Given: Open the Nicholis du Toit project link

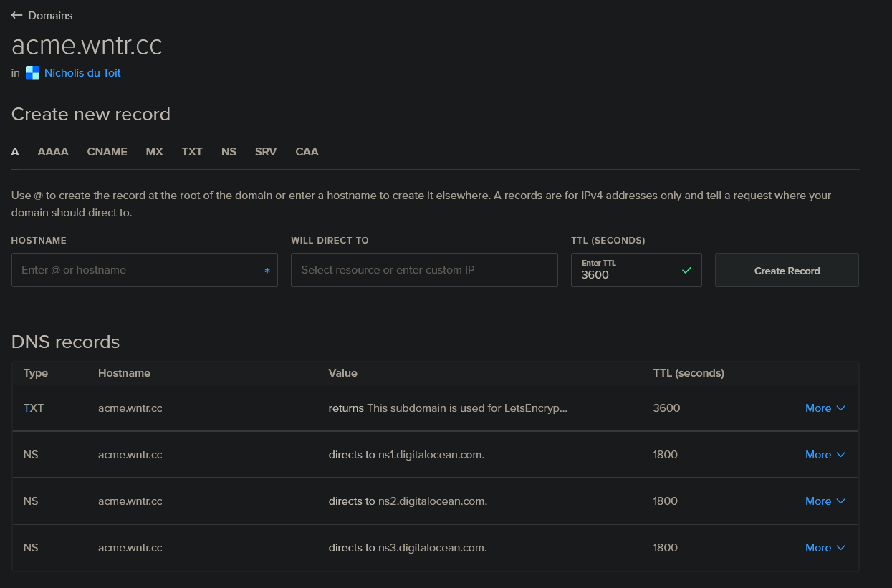Looking at the screenshot, I should pos(82,73).
